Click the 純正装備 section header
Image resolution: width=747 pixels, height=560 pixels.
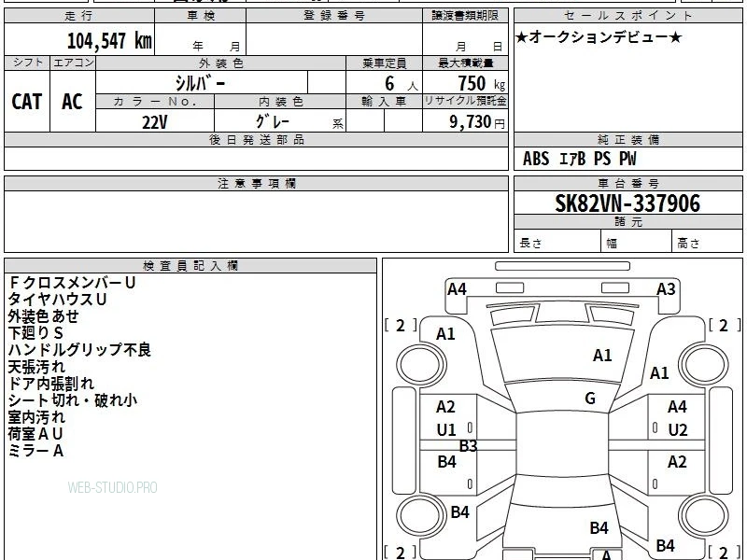[x=627, y=139]
